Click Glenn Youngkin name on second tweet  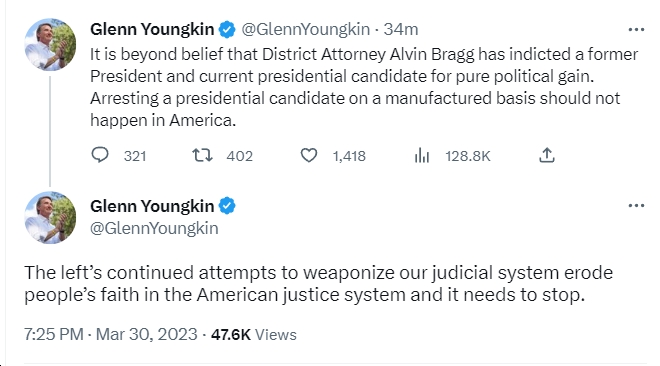pos(152,206)
